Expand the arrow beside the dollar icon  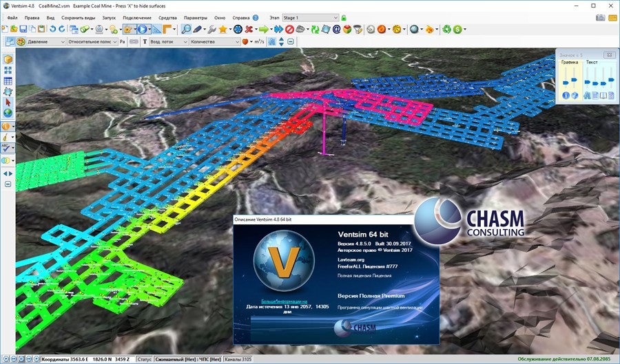click(x=464, y=29)
